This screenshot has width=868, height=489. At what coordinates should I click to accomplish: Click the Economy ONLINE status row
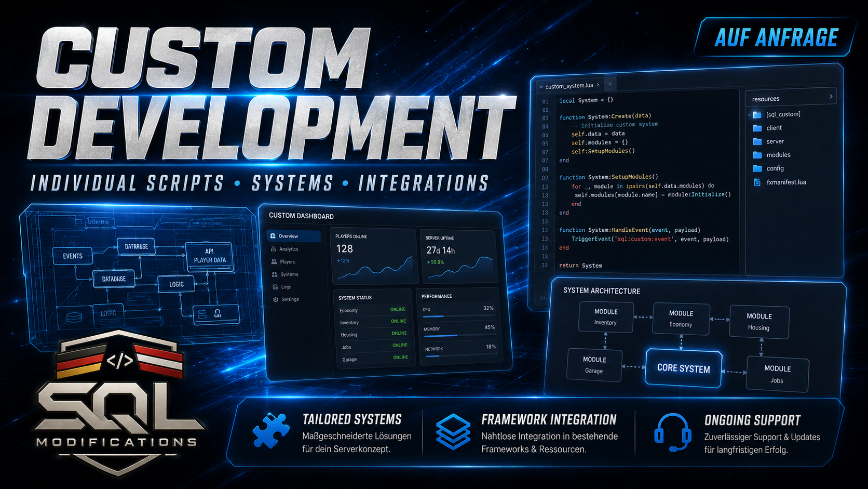click(x=372, y=310)
